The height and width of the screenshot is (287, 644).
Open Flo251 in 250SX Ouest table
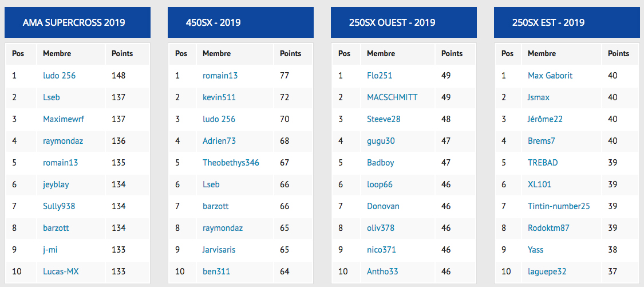tap(380, 76)
